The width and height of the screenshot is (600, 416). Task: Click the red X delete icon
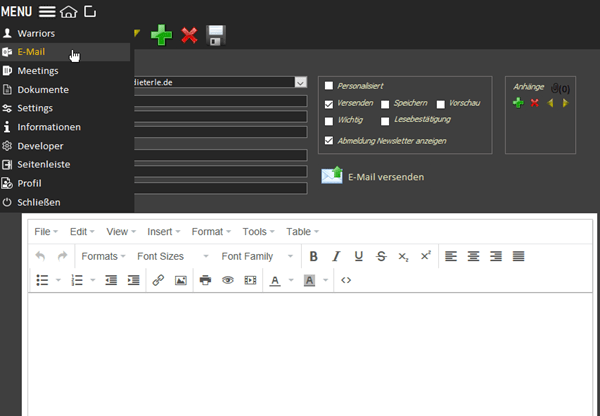tap(188, 36)
